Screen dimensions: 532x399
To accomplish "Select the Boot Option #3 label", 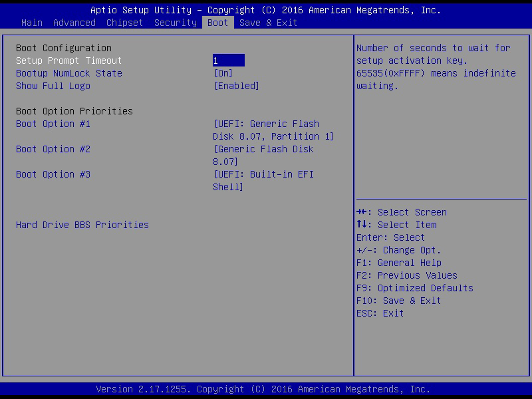I will pyautogui.click(x=53, y=174).
